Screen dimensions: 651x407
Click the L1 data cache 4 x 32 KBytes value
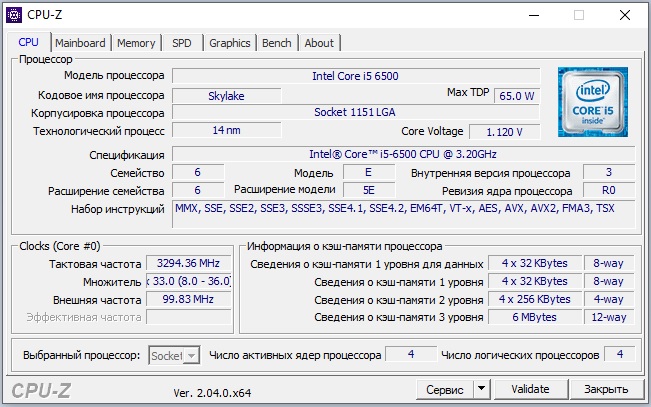(x=534, y=263)
